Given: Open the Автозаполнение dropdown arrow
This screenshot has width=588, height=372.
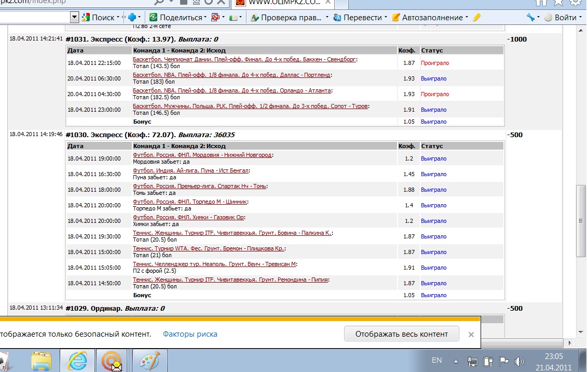Looking at the screenshot, I should (467, 17).
